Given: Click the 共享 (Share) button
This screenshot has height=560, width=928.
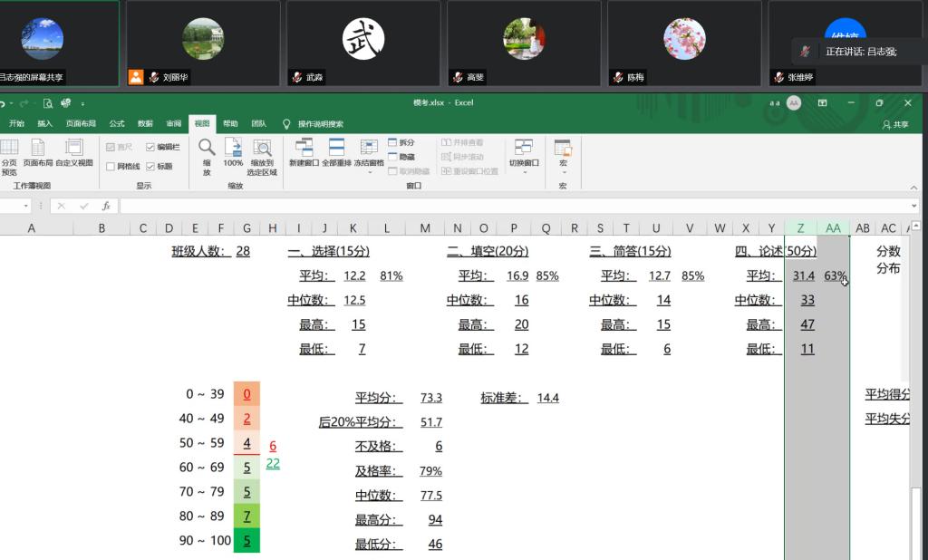Looking at the screenshot, I should [899, 123].
